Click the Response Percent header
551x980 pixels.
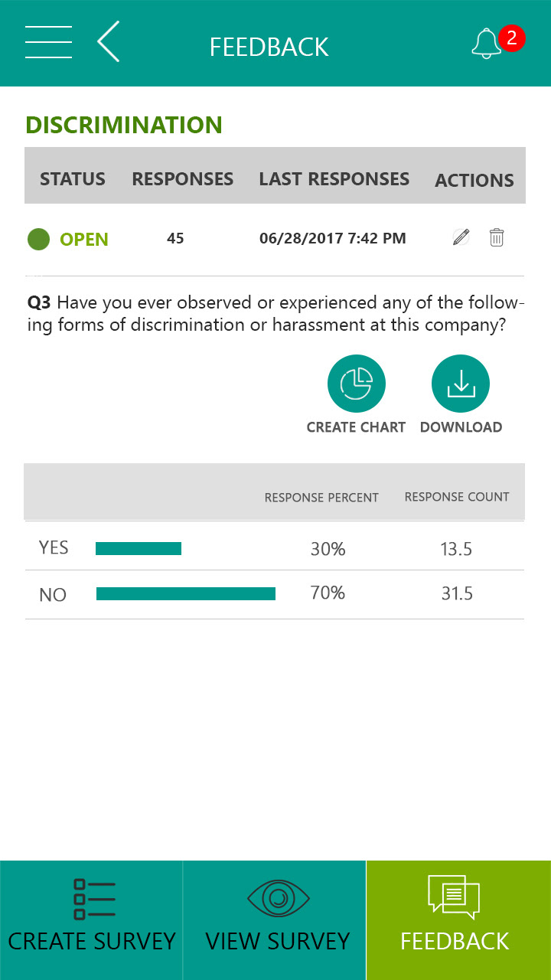(321, 498)
